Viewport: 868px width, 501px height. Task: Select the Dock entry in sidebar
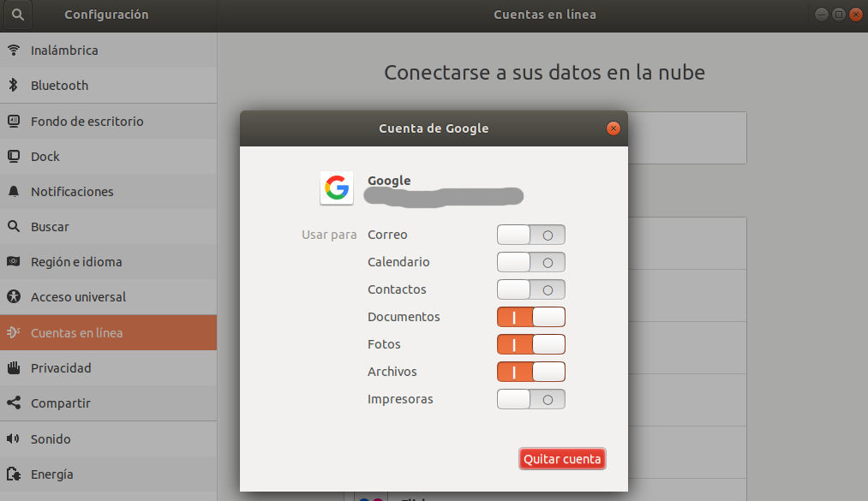point(109,157)
